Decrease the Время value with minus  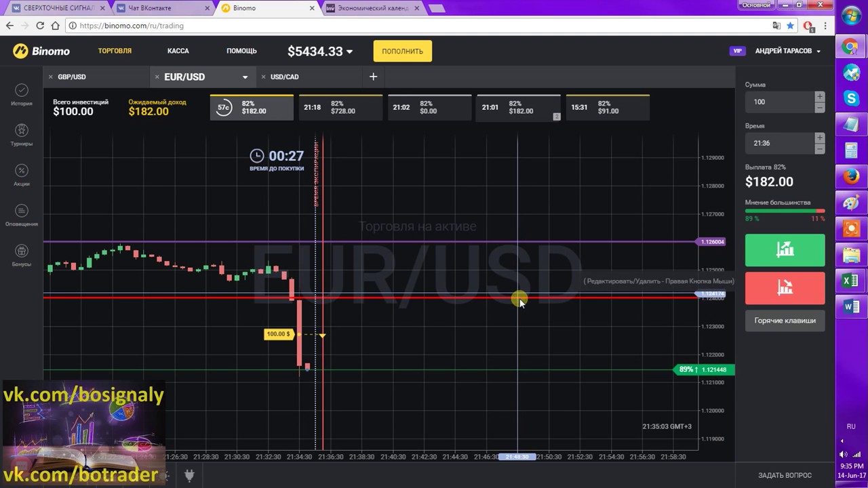pos(820,149)
